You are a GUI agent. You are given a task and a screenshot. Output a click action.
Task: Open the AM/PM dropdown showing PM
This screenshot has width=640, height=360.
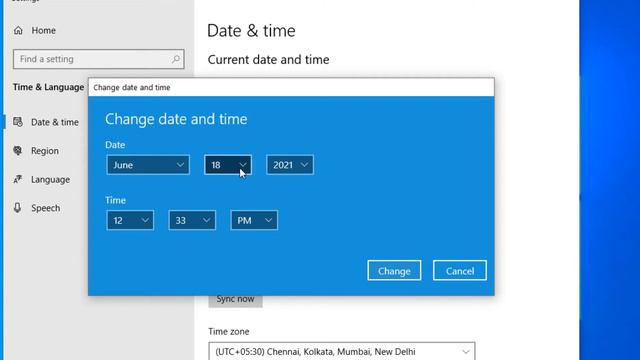click(254, 220)
